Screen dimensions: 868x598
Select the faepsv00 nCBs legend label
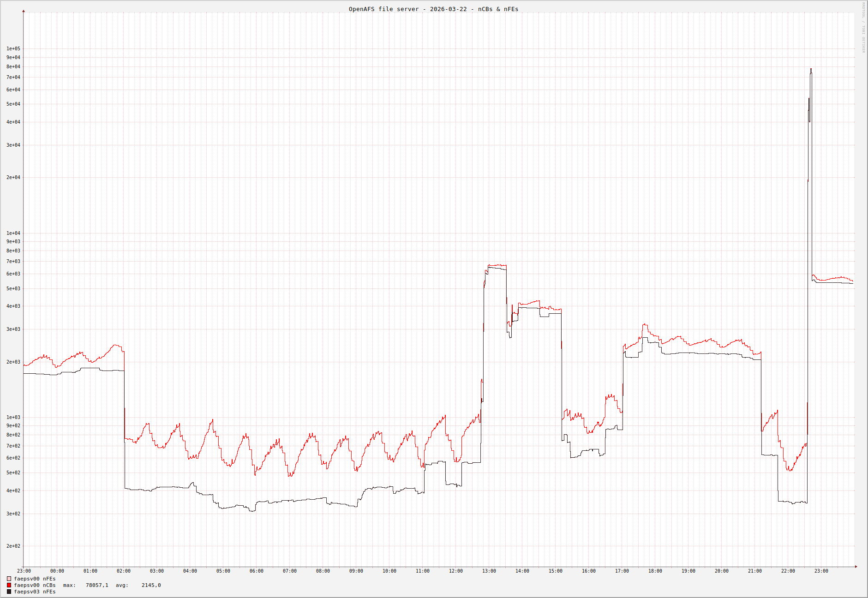pyautogui.click(x=35, y=585)
